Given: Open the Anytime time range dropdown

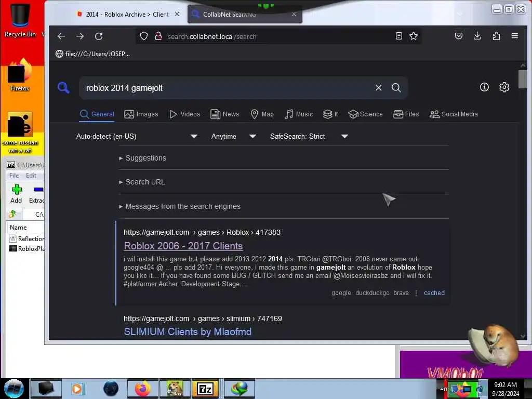Looking at the screenshot, I should [233, 137].
